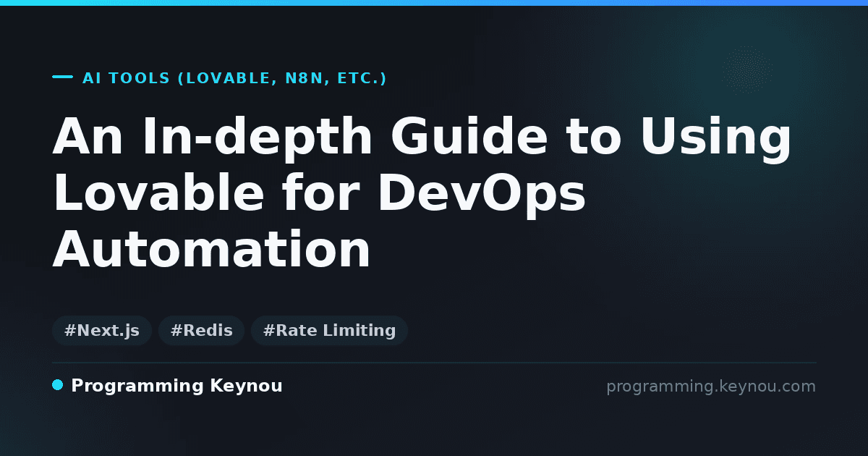Open the "Programming Keynou" site name
Viewport: 868px width, 456px height.
(176, 386)
